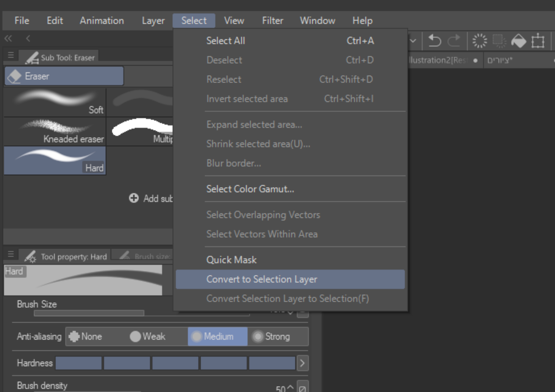The height and width of the screenshot is (392, 555).
Task: Click the Scale/Rotate transform toolbar icon
Action: pyautogui.click(x=538, y=41)
